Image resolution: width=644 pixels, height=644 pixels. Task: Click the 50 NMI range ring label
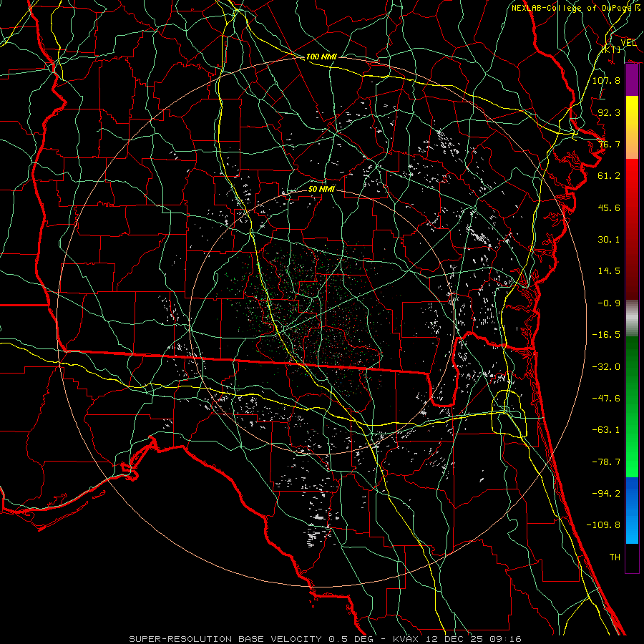click(321, 189)
